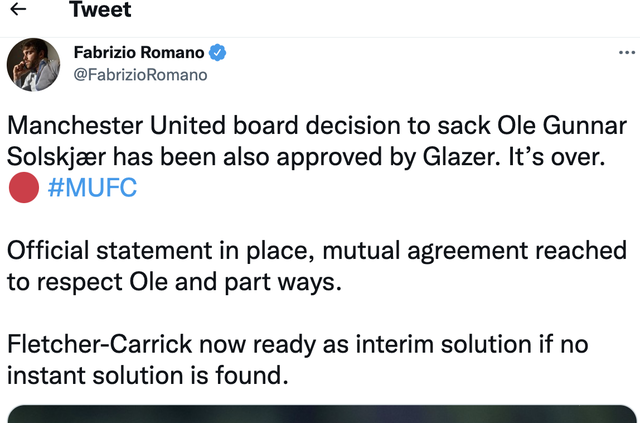This screenshot has width=640, height=423.
Task: Click the Fabrizio Romano display name
Action: tap(139, 52)
